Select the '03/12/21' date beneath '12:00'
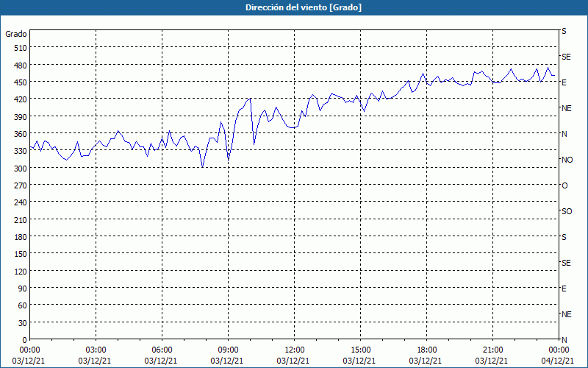The image size is (588, 368). coord(293,361)
